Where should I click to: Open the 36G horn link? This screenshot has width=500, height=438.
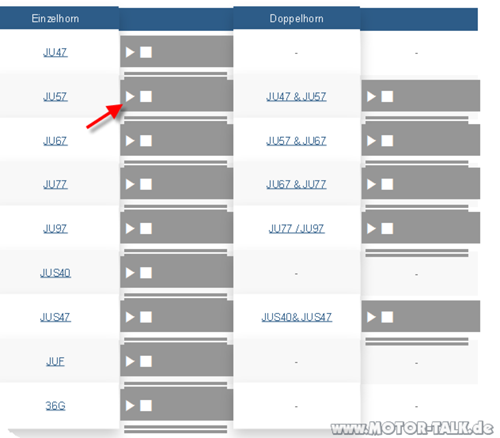[55, 406]
